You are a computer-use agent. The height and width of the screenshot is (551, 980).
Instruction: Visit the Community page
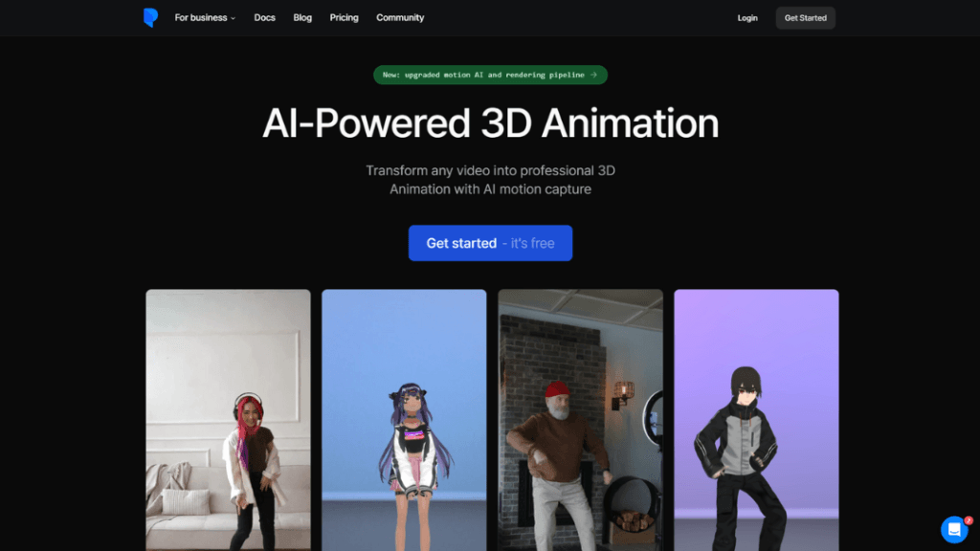(400, 18)
